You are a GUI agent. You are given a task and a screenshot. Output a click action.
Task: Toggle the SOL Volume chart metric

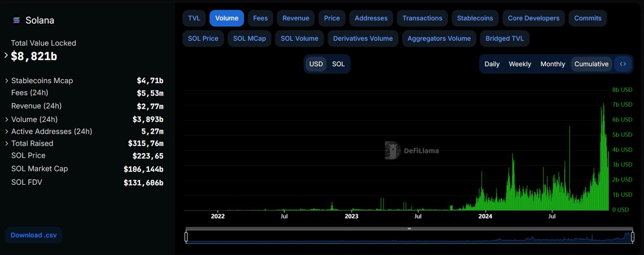[x=299, y=38]
